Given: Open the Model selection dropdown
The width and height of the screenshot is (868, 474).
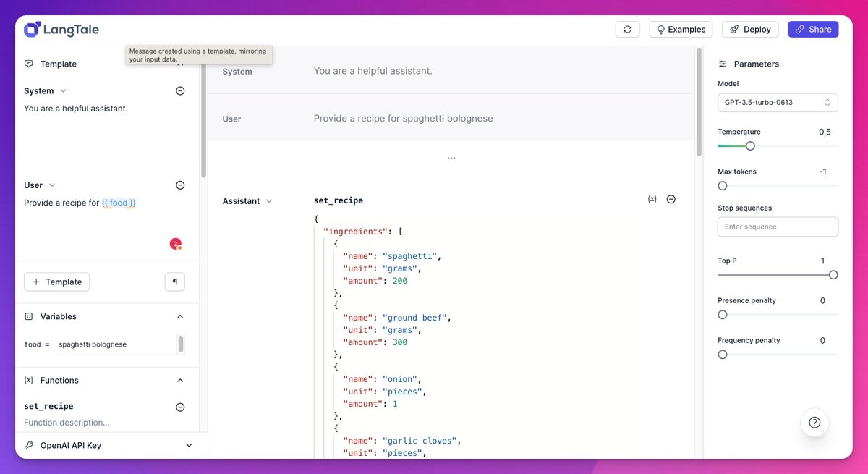Looking at the screenshot, I should pos(778,102).
